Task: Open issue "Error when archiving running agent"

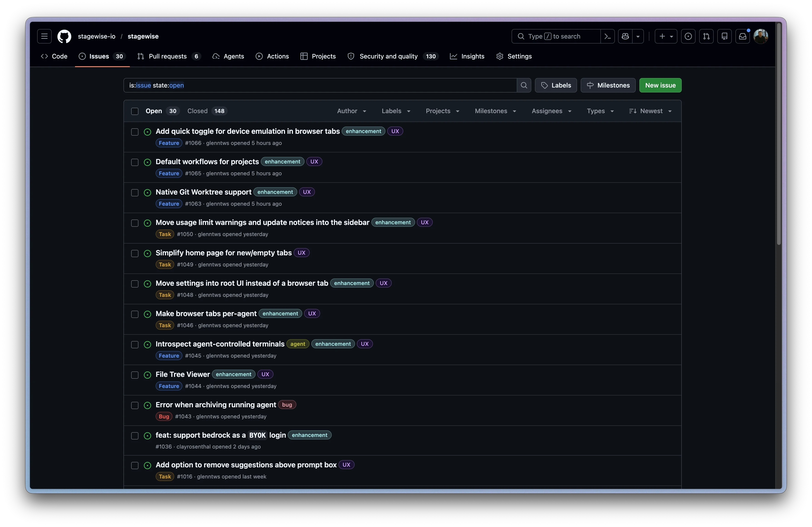Action: click(216, 405)
